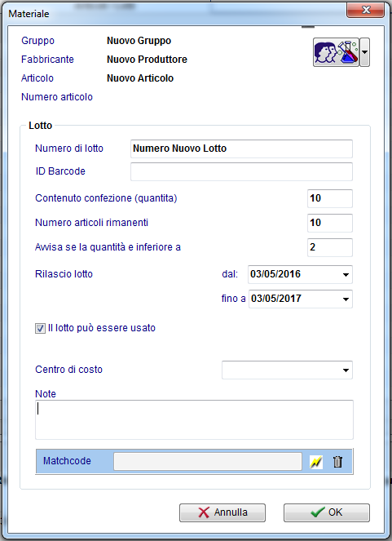Click the ID Barcode input field
This screenshot has height=541, width=392.
tap(241, 171)
